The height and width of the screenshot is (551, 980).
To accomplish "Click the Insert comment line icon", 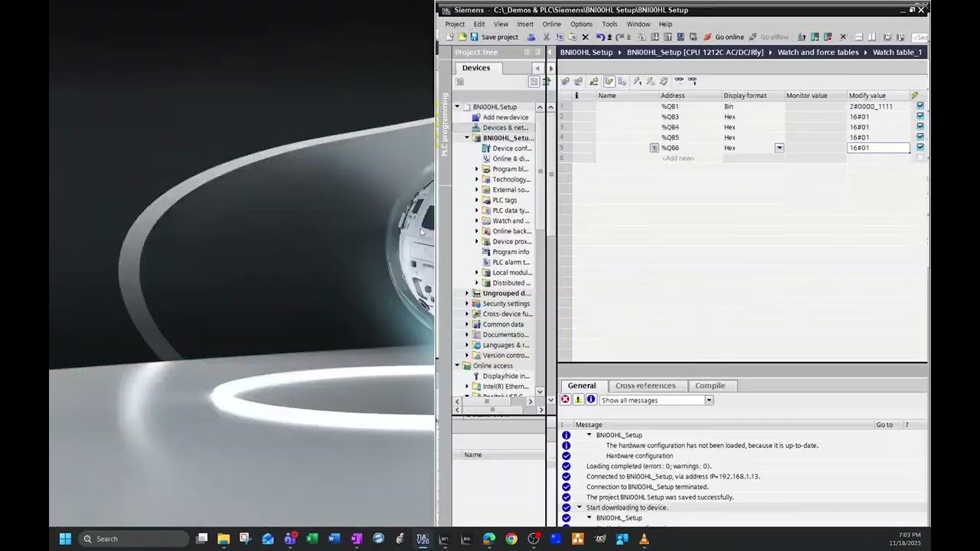I will click(x=593, y=80).
